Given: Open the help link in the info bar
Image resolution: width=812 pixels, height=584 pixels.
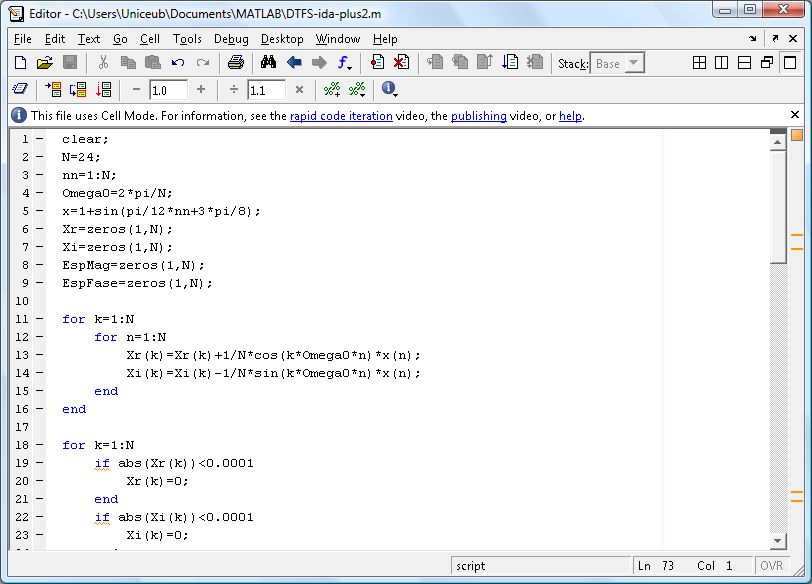Looking at the screenshot, I should click(x=570, y=116).
